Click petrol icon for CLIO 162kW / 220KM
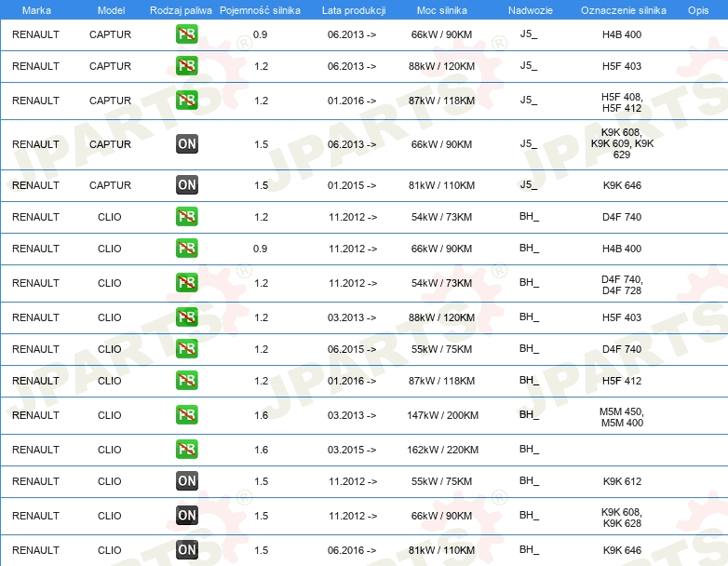This screenshot has height=566, width=728. (x=186, y=449)
